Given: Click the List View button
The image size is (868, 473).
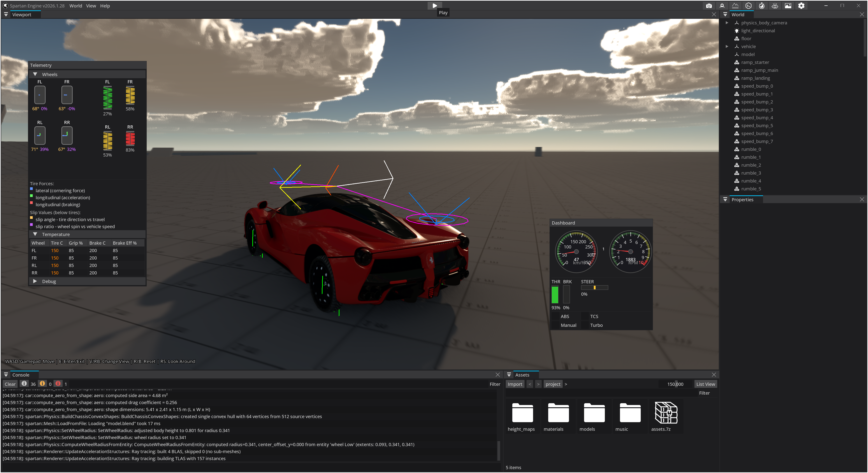Looking at the screenshot, I should point(705,384).
